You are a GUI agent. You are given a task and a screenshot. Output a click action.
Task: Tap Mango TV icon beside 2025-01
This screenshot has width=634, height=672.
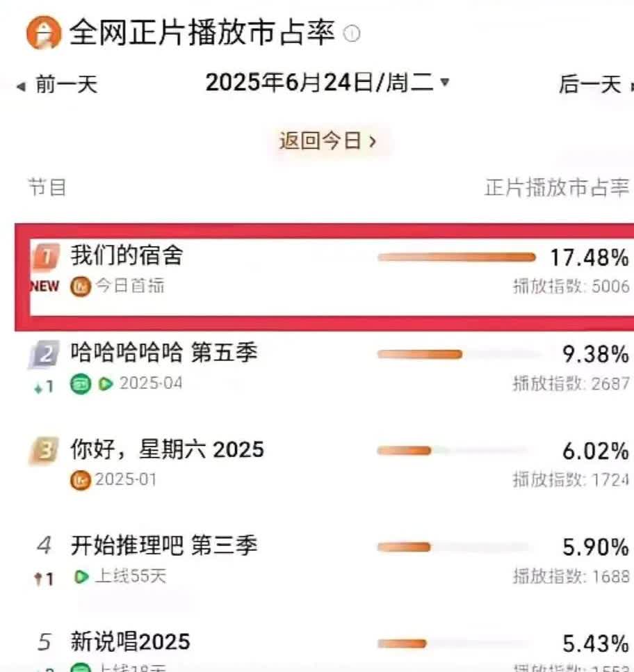click(x=81, y=480)
